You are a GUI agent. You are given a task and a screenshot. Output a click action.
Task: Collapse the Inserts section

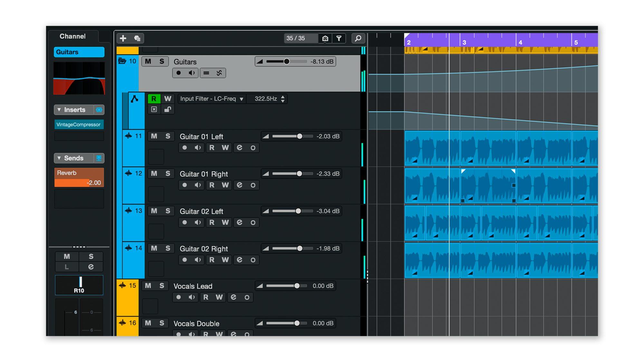click(59, 110)
